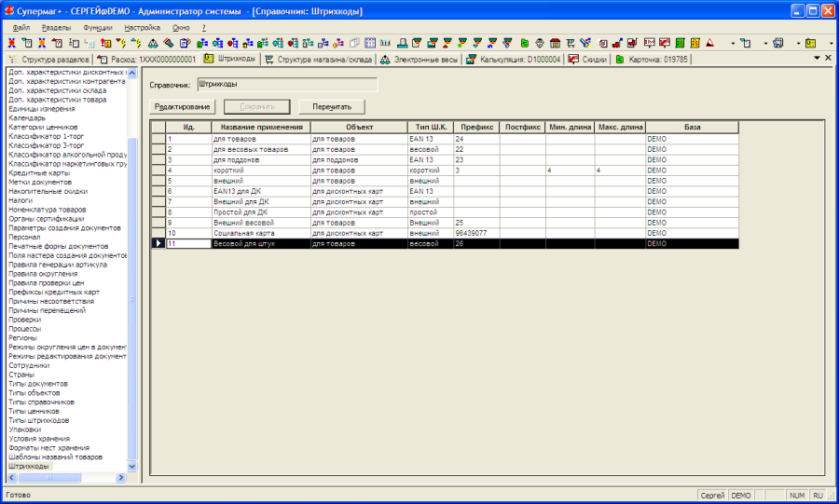Click the barcode icon in the toolbar
The image size is (839, 504).
point(385,43)
